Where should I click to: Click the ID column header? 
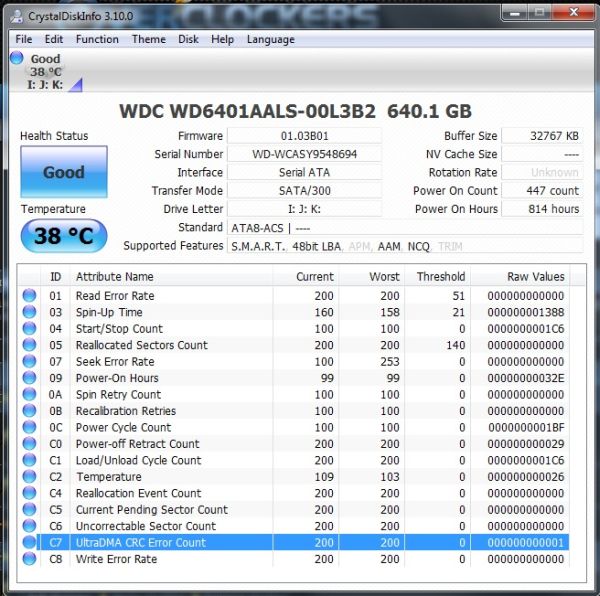tap(55, 276)
